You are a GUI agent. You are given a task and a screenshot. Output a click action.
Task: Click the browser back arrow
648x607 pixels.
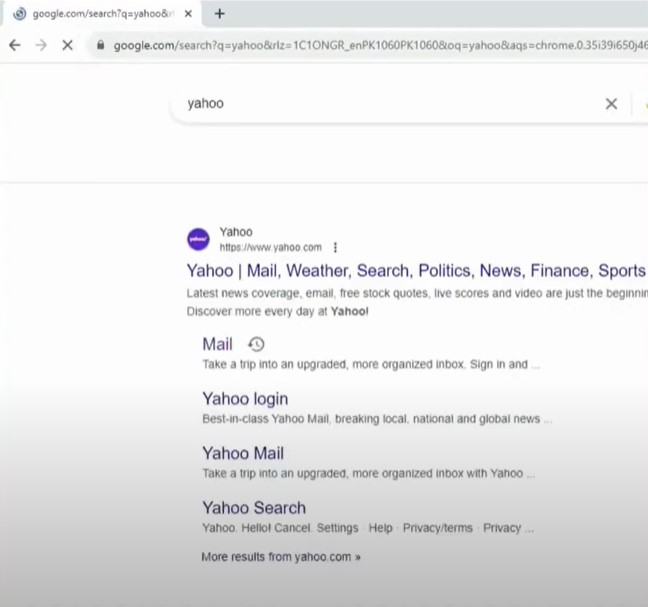(x=15, y=45)
